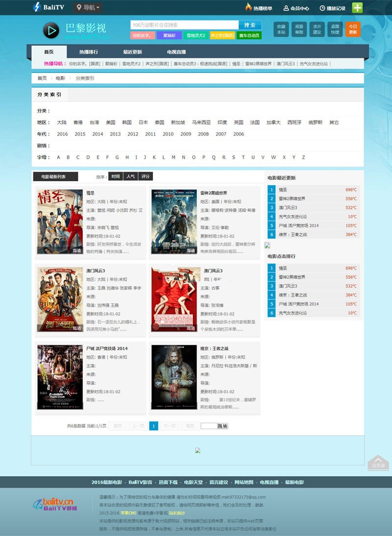Click the green plus icon
The height and width of the screenshot is (536, 392).
(357, 7)
